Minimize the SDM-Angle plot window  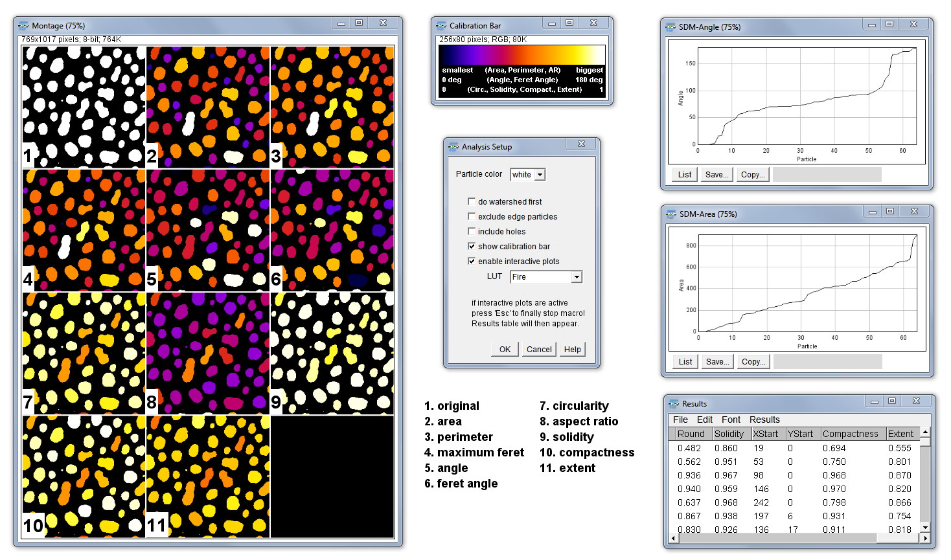pyautogui.click(x=872, y=25)
